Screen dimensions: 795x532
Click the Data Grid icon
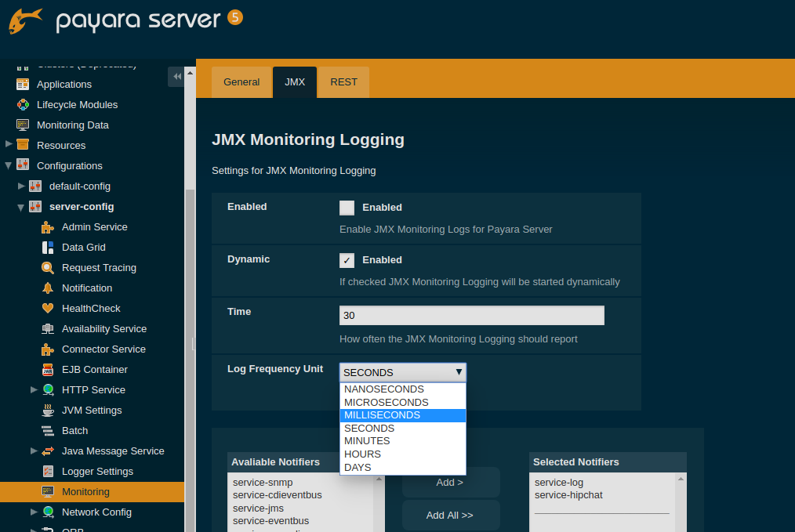click(48, 248)
